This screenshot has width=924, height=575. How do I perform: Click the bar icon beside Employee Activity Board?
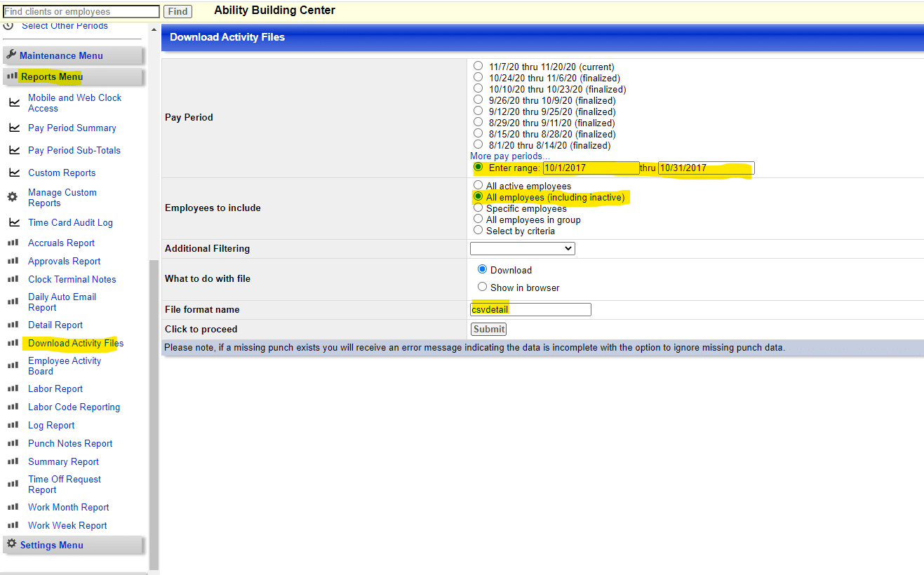pyautogui.click(x=13, y=365)
